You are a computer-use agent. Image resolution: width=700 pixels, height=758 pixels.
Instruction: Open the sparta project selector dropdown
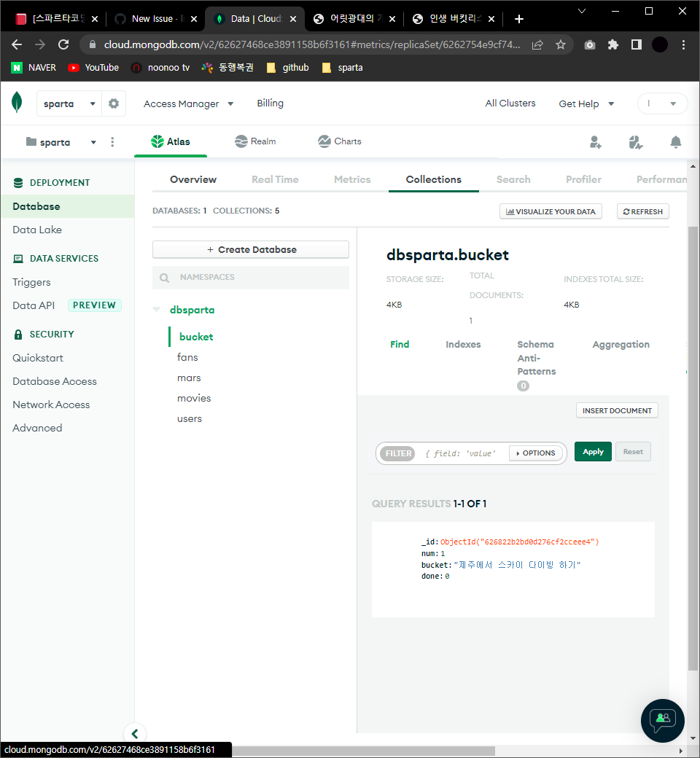tap(61, 142)
